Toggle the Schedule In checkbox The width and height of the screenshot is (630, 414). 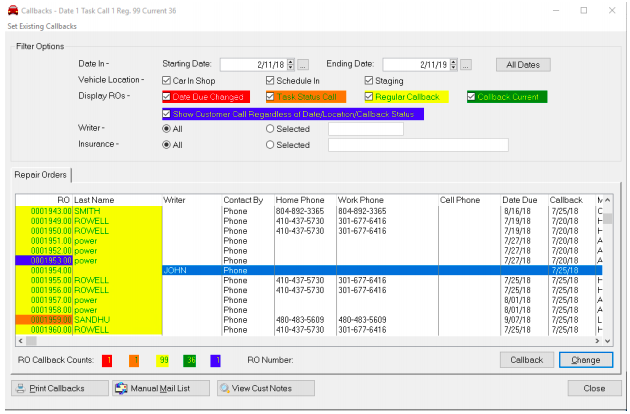pos(270,80)
